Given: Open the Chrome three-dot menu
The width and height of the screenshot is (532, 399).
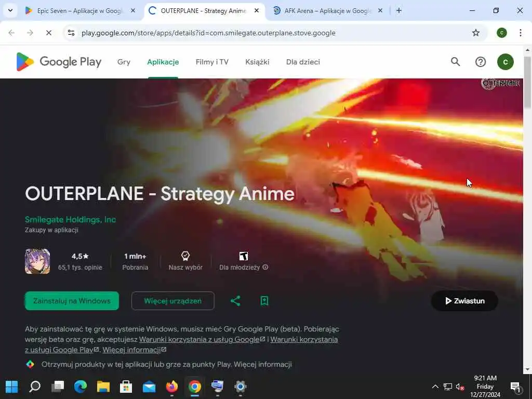Looking at the screenshot, I should pyautogui.click(x=520, y=33).
